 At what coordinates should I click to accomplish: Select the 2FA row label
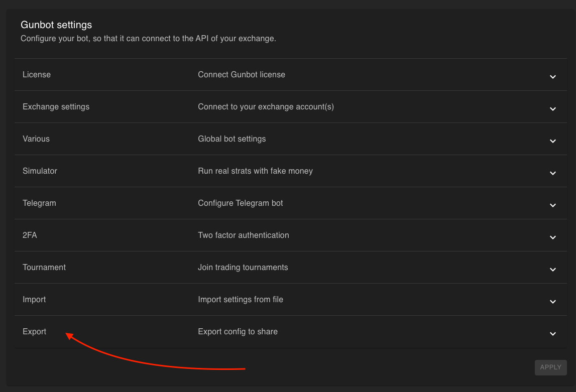click(30, 235)
